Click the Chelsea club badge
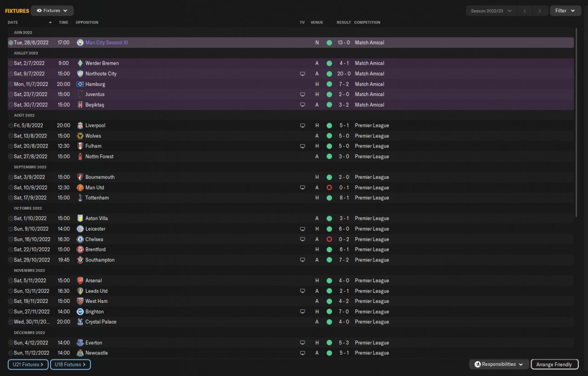This screenshot has width=588, height=376. click(x=80, y=239)
